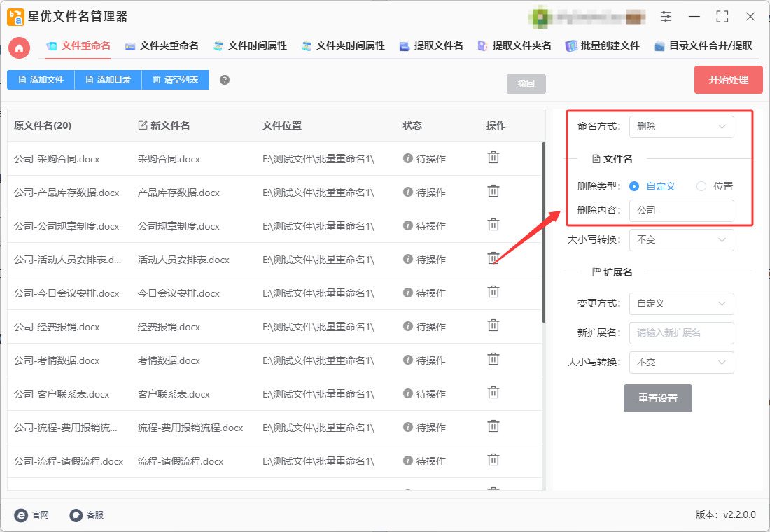Click the edit icon beside 新文件名 header

point(142,125)
